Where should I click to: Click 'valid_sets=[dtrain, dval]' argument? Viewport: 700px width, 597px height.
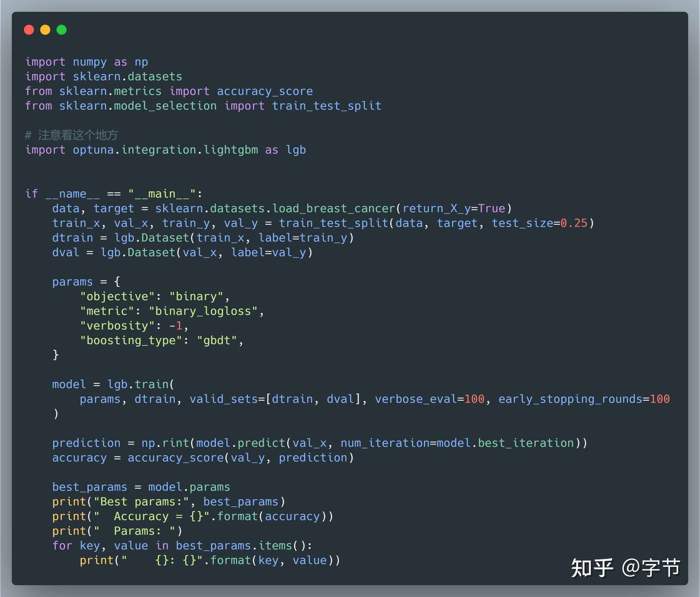point(279,399)
